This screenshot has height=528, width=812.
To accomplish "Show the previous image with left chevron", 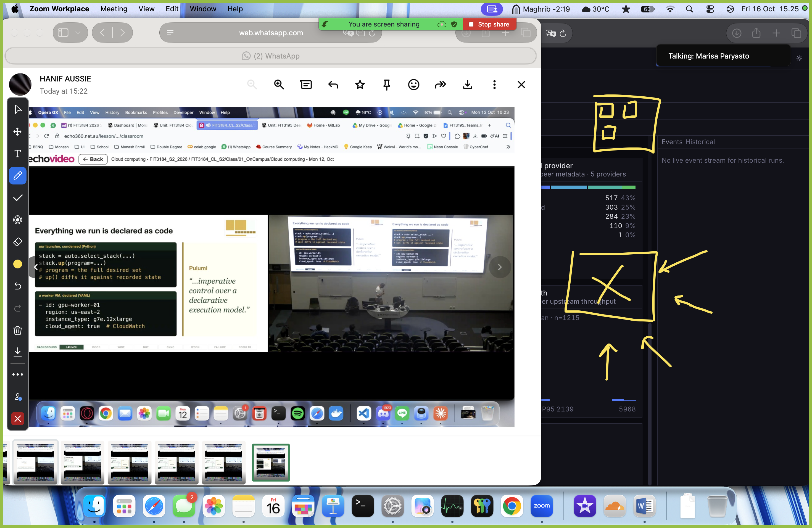I will pyautogui.click(x=35, y=267).
